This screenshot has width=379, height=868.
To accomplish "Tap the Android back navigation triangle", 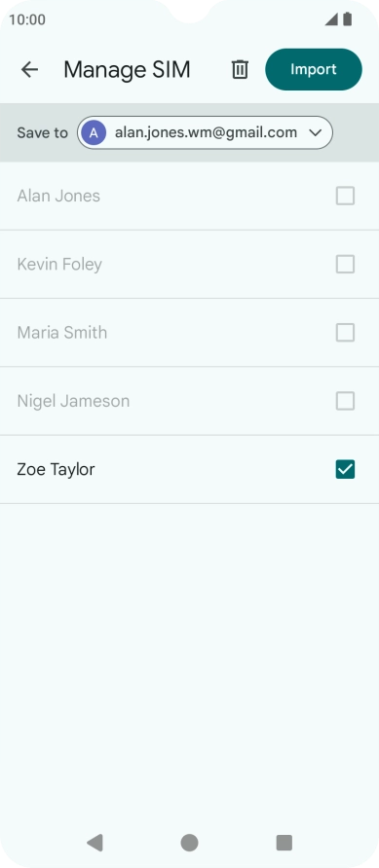I will click(x=95, y=843).
